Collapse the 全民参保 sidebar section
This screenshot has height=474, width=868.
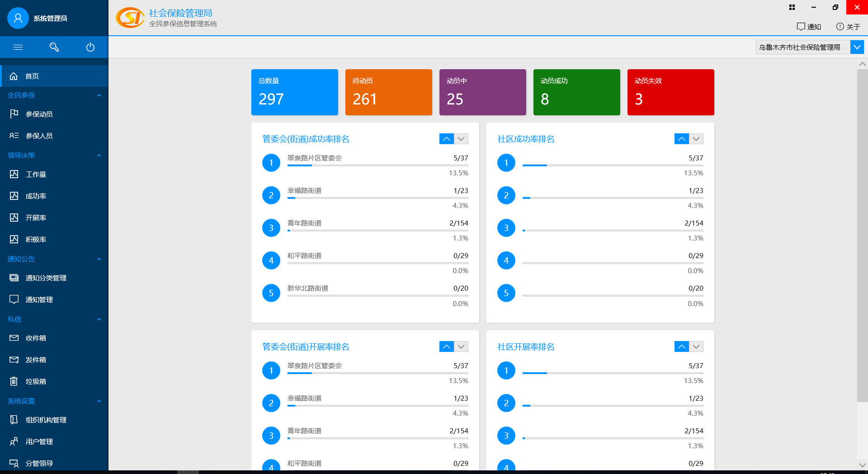pyautogui.click(x=99, y=95)
